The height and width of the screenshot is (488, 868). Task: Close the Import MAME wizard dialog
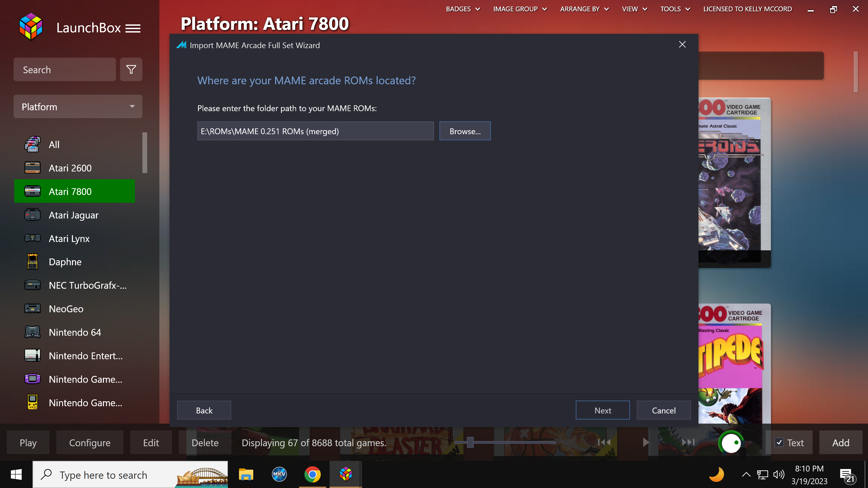pos(682,45)
